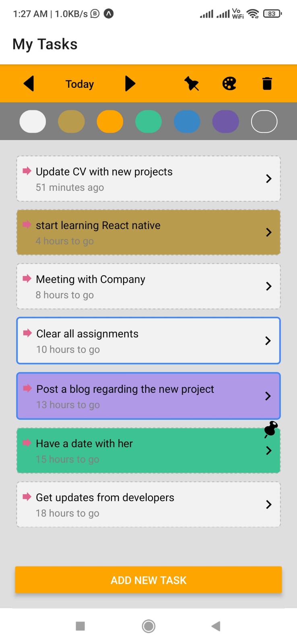Navigate to the next day
Image resolution: width=297 pixels, height=644 pixels.
[x=130, y=84]
